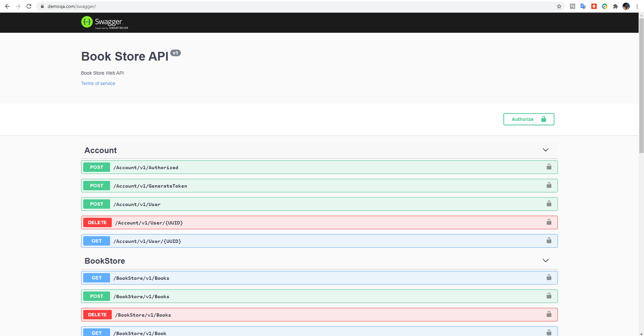The height and width of the screenshot is (336, 644).
Task: Click the lock on DELETE /BookStore/v1/Books
Action: pos(549,314)
